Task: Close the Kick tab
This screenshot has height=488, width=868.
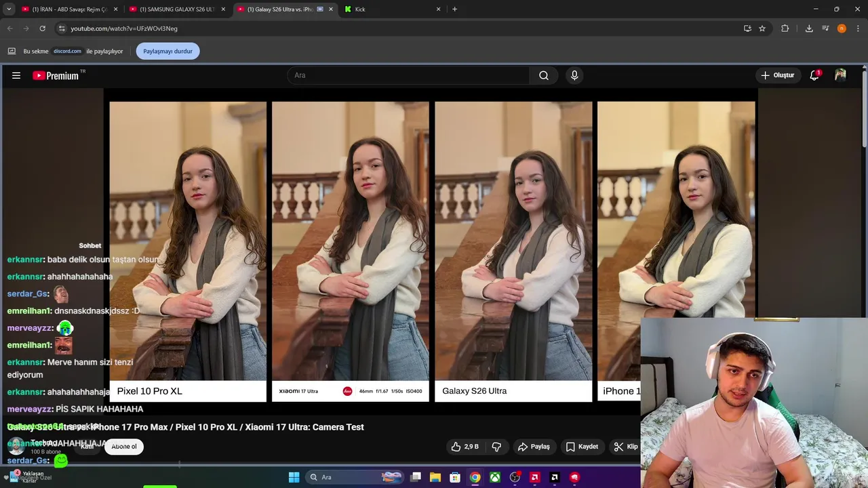Action: pyautogui.click(x=438, y=9)
